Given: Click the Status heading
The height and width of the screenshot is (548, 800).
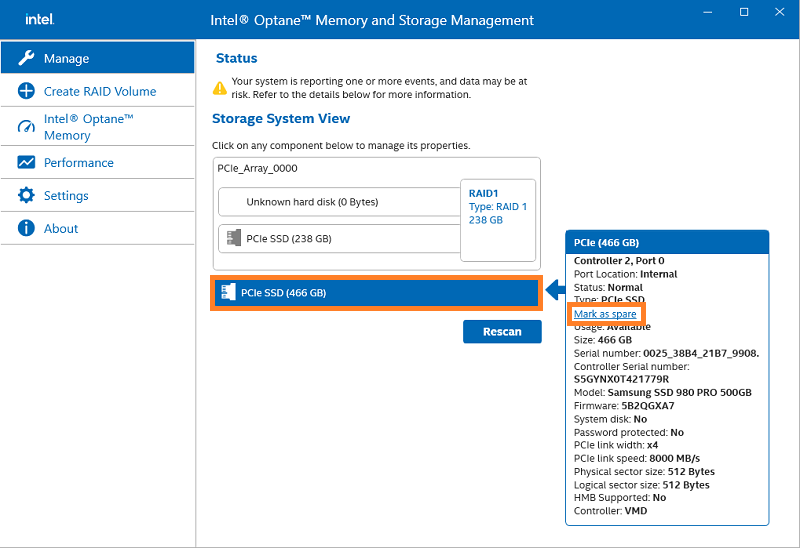Looking at the screenshot, I should coord(236,58).
